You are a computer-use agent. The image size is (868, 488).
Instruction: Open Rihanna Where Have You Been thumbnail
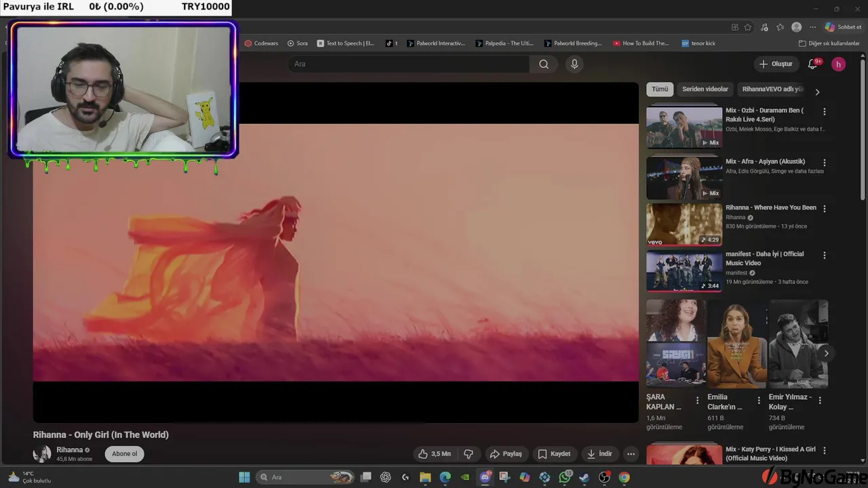coord(684,224)
